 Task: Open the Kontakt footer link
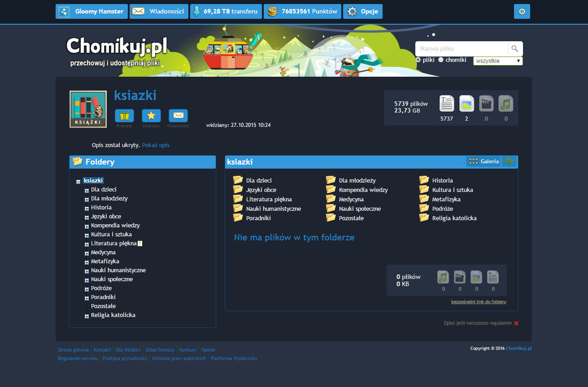coord(102,350)
